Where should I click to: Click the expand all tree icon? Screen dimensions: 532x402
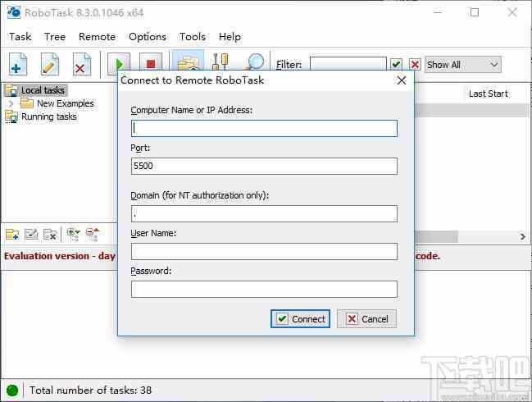(x=73, y=235)
